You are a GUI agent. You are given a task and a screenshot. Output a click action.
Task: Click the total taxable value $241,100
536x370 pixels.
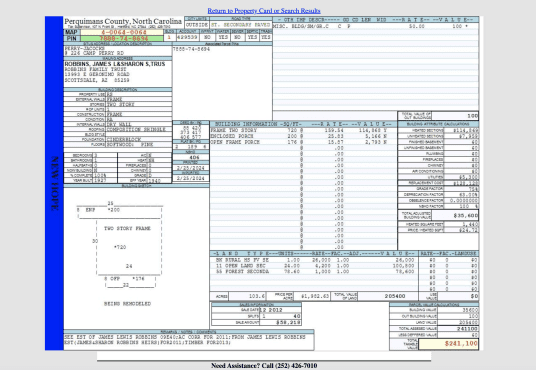pos(448,344)
